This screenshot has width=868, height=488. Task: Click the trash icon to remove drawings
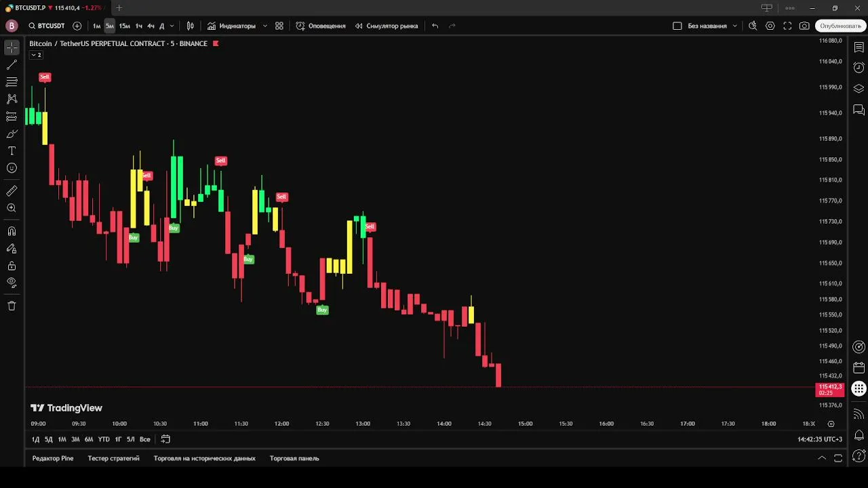pos(12,306)
